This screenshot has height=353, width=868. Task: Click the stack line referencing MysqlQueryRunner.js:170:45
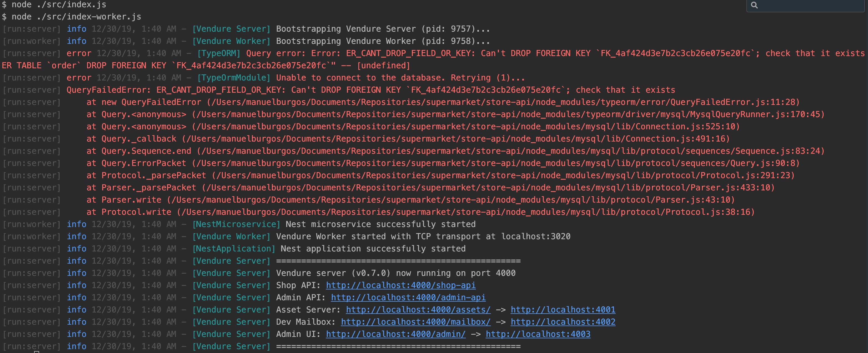[455, 114]
